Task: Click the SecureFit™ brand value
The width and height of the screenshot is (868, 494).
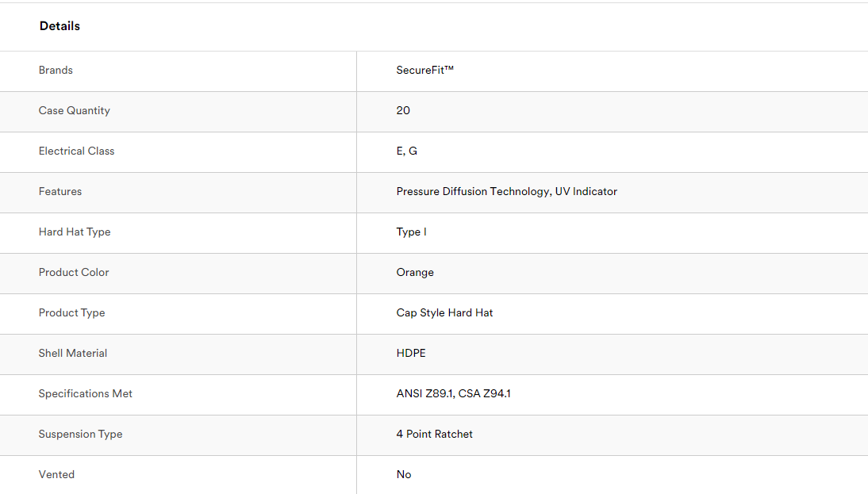Action: tap(424, 71)
